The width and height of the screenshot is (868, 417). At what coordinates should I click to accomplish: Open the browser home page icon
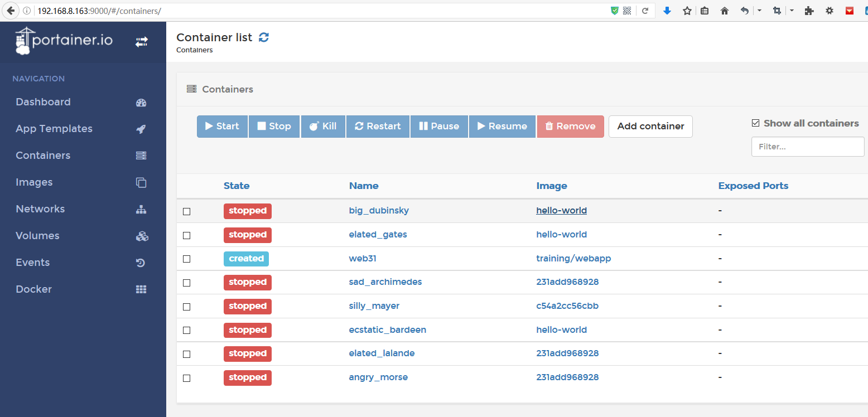coord(725,11)
